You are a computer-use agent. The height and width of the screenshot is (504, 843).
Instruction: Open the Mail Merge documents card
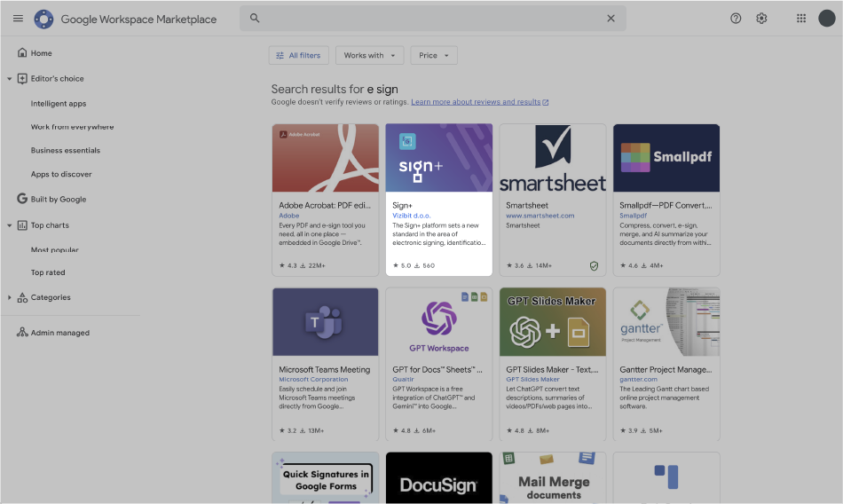click(x=553, y=477)
